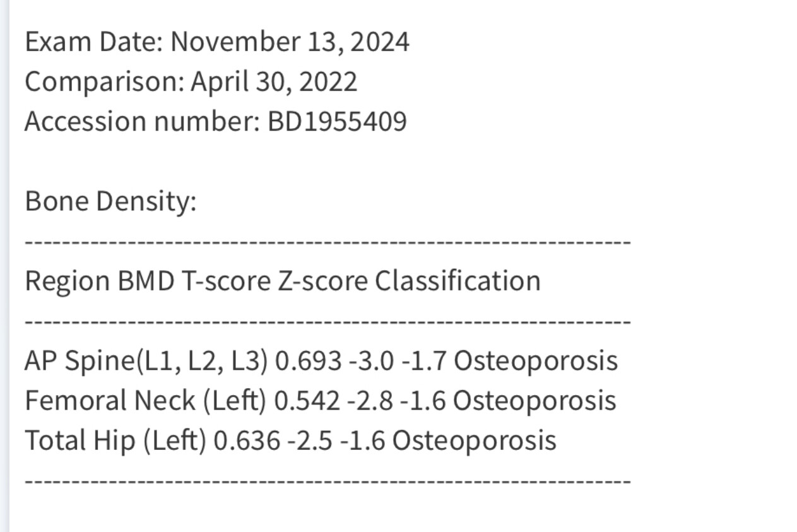Click the "Femoral Neck (Left)" row label
Screen dimensions: 797x532
145,401
